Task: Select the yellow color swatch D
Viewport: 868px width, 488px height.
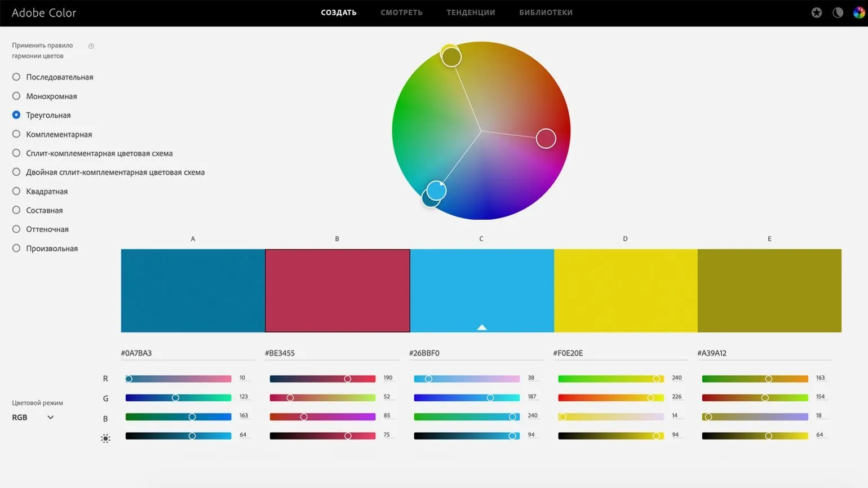Action: pyautogui.click(x=625, y=290)
